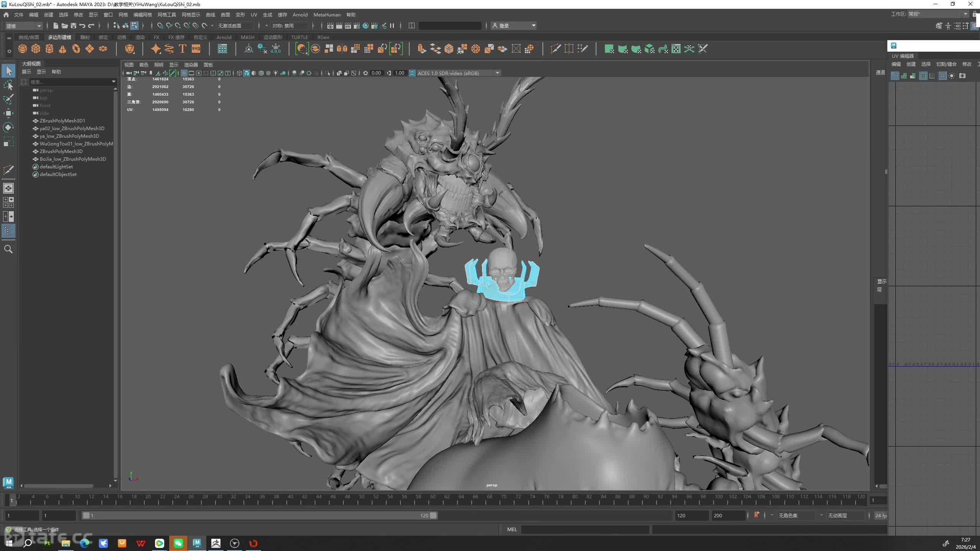Switch to the 雕刻 shelf tab

[85, 37]
